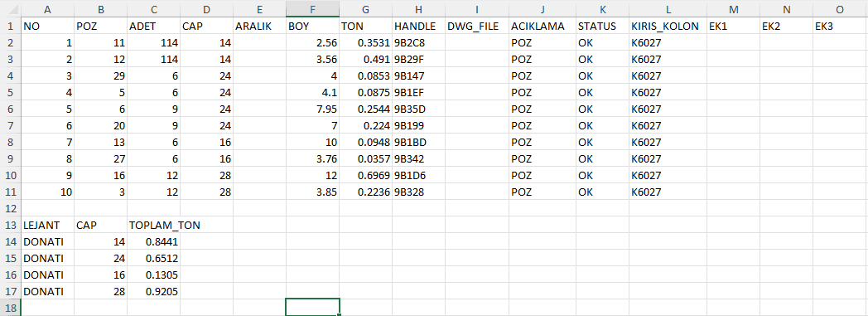Select handle cell 9B2C8

coord(419,42)
